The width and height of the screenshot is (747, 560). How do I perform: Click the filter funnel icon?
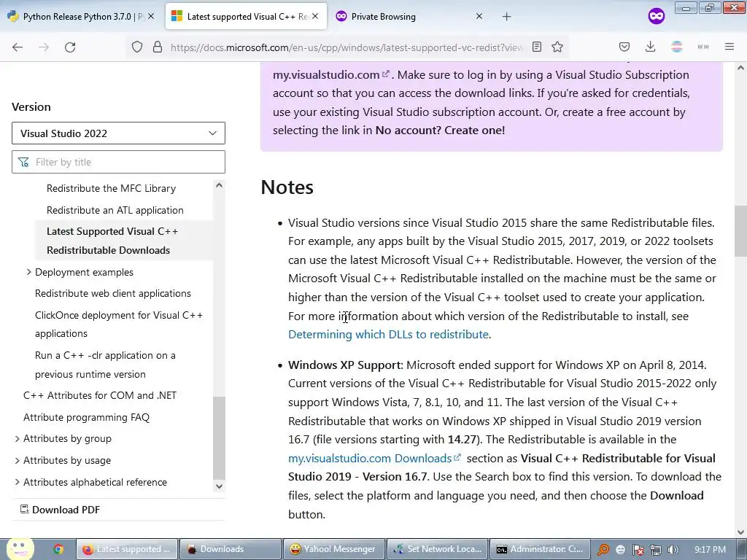tap(23, 163)
